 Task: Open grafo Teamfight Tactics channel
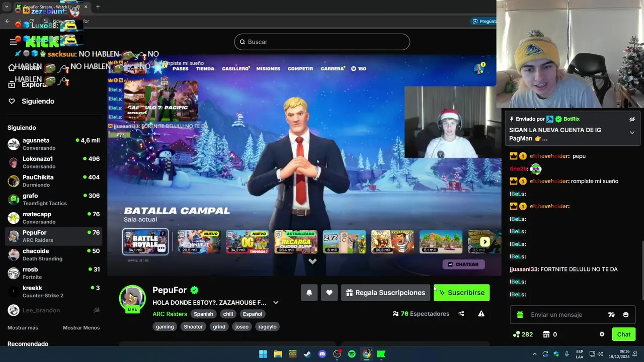(54, 200)
